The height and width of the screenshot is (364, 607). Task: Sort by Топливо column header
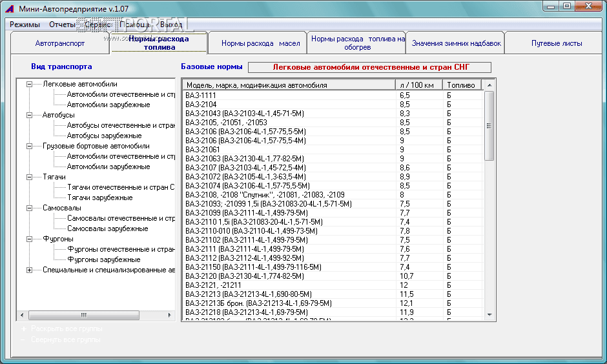tap(462, 85)
